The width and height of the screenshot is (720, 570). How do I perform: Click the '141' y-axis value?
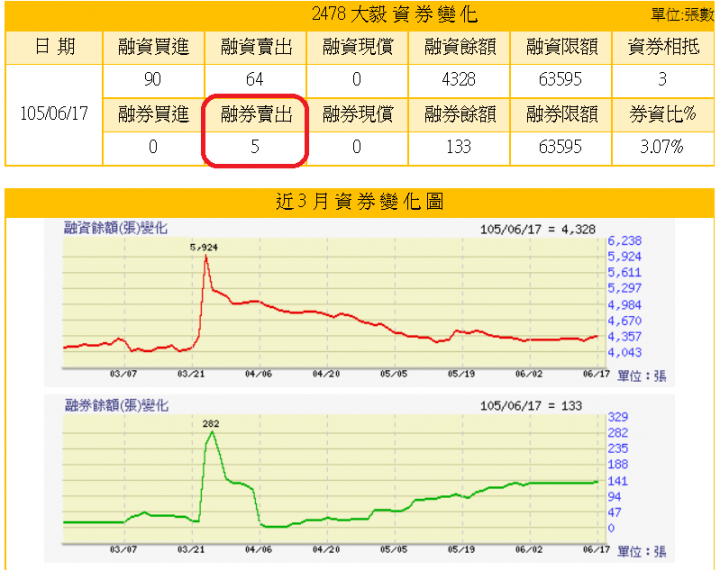coord(618,481)
